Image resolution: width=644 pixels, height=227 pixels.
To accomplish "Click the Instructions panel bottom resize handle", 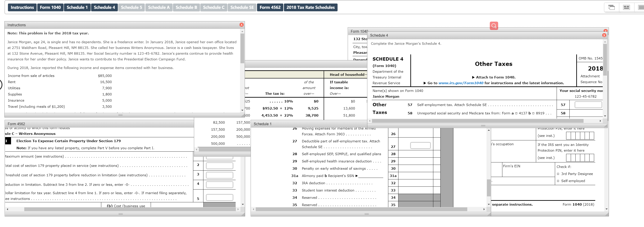I will pyautogui.click(x=120, y=115).
